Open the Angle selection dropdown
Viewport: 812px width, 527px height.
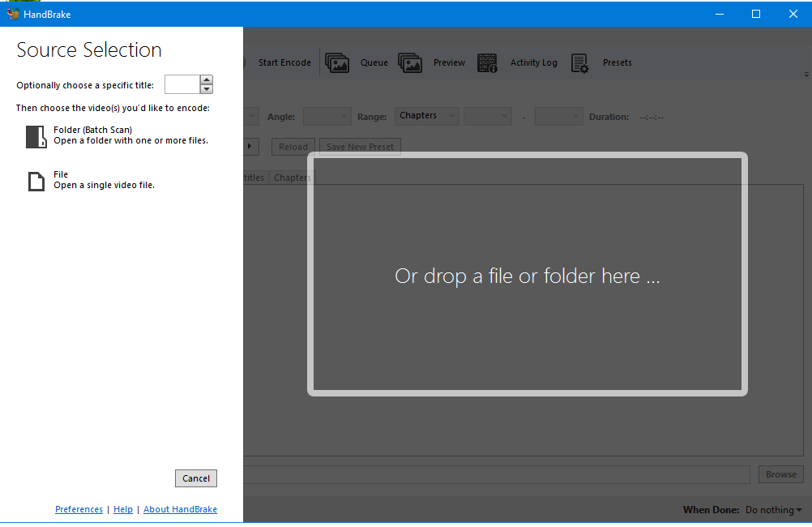[x=327, y=116]
